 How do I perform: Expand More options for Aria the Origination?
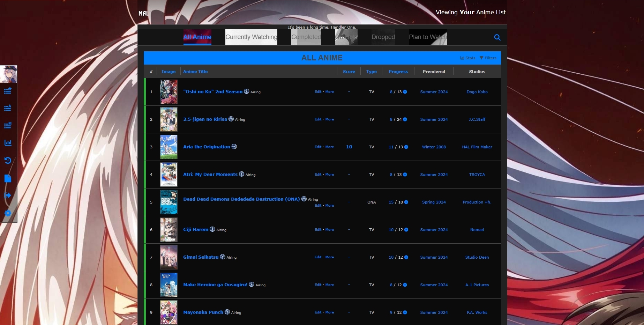pos(330,147)
